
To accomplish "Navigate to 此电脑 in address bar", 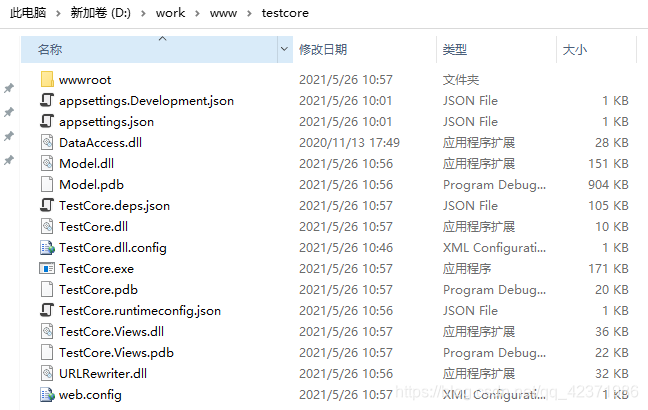I will 28,13.
